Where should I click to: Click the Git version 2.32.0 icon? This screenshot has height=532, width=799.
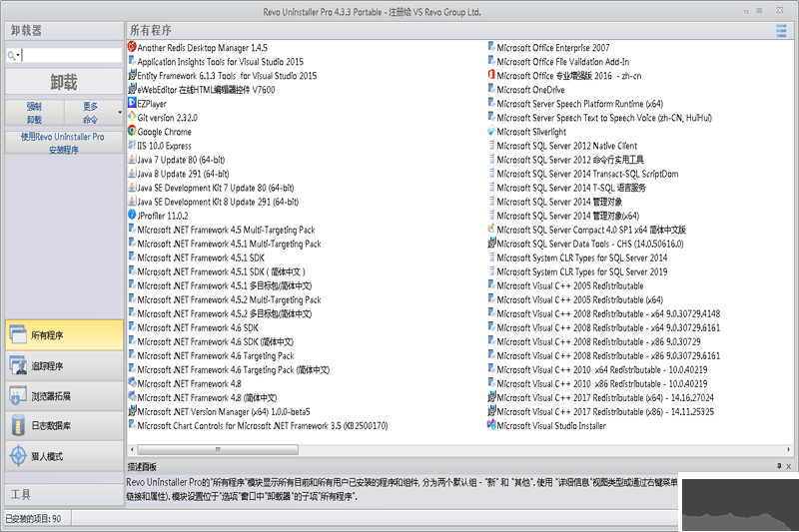[x=132, y=117]
